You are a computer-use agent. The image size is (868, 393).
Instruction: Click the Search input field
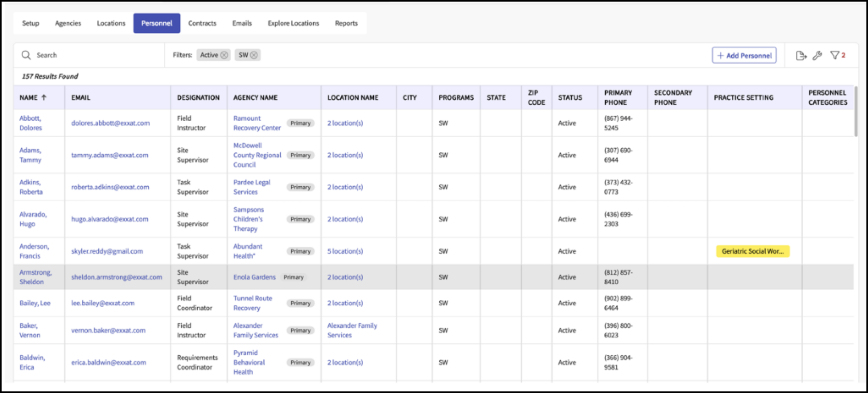97,55
